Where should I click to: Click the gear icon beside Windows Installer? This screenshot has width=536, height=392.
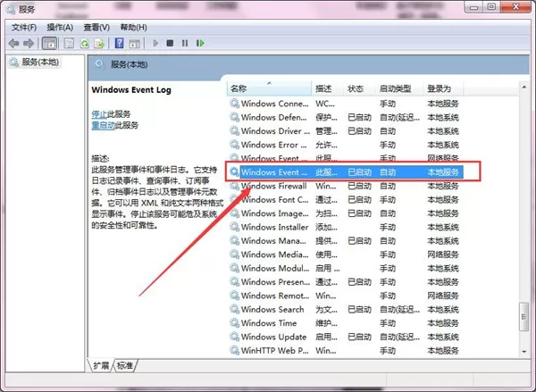tap(234, 227)
